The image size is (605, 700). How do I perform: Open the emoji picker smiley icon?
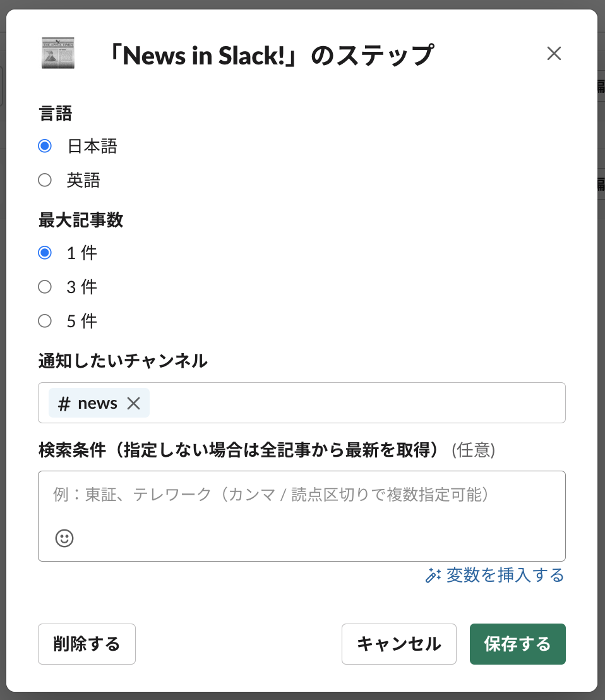tap(64, 538)
